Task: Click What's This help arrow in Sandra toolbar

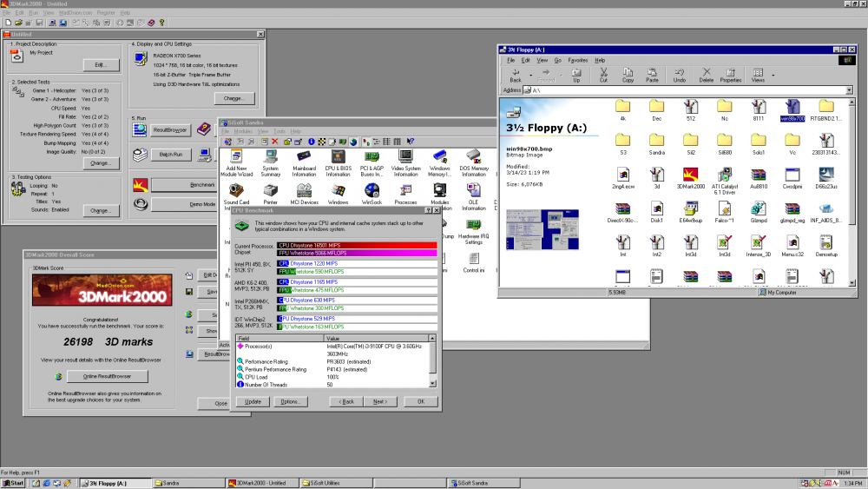Action: pyautogui.click(x=411, y=142)
